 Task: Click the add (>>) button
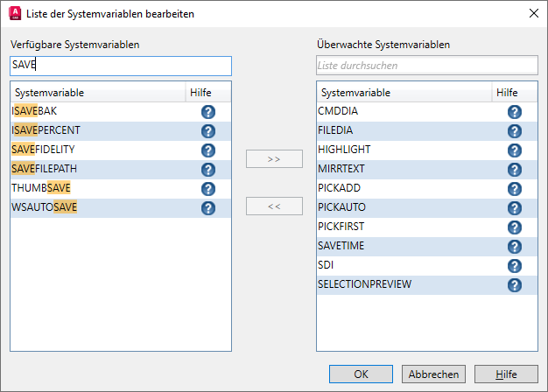[274, 159]
